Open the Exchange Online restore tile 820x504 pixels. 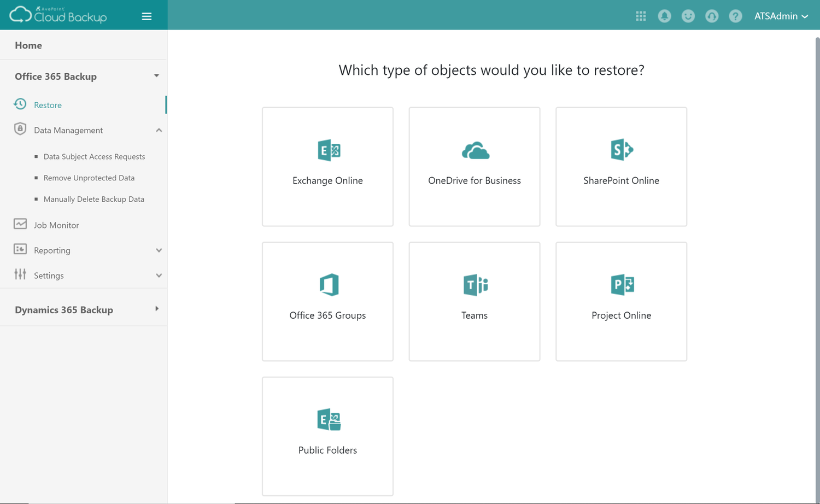[327, 167]
